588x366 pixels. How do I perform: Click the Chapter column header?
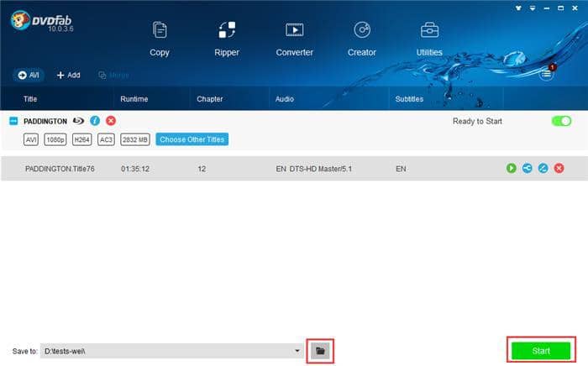tap(210, 99)
